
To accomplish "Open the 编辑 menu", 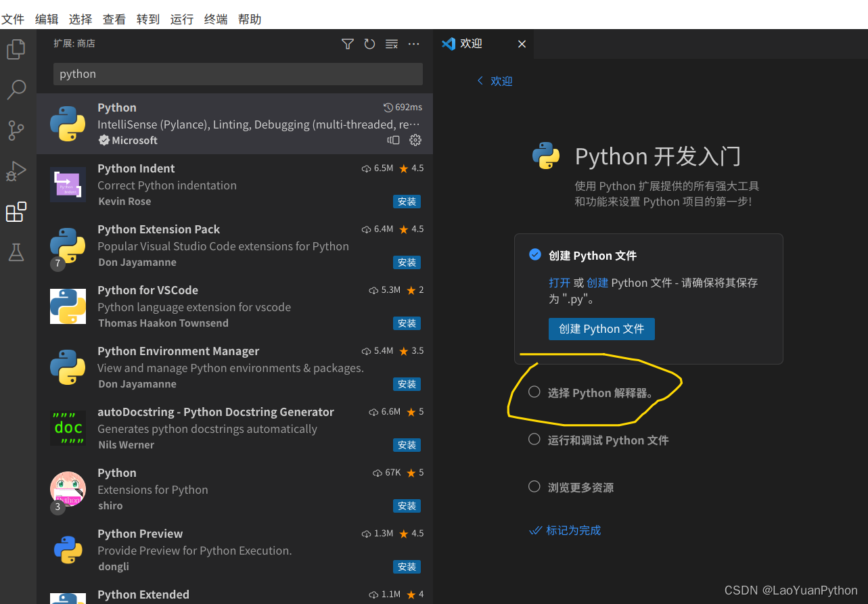I will (47, 20).
